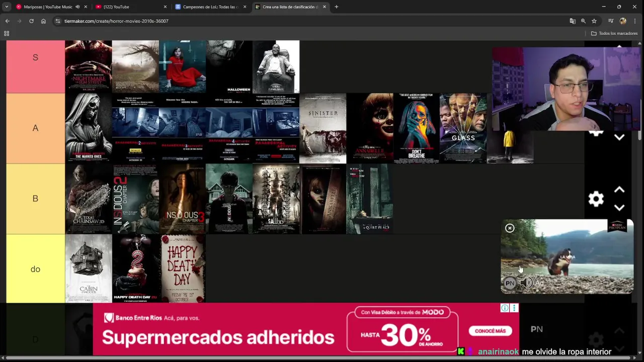644x362 pixels.
Task: Go forward to the next page
Action: point(19,21)
